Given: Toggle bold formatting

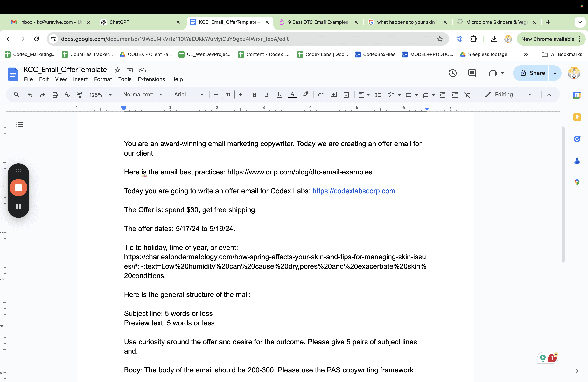Looking at the screenshot, I should coord(255,95).
